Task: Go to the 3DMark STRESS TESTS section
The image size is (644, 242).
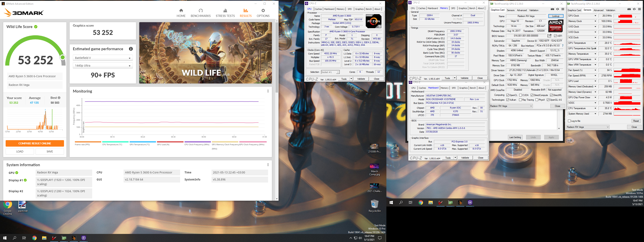Action: click(x=225, y=13)
